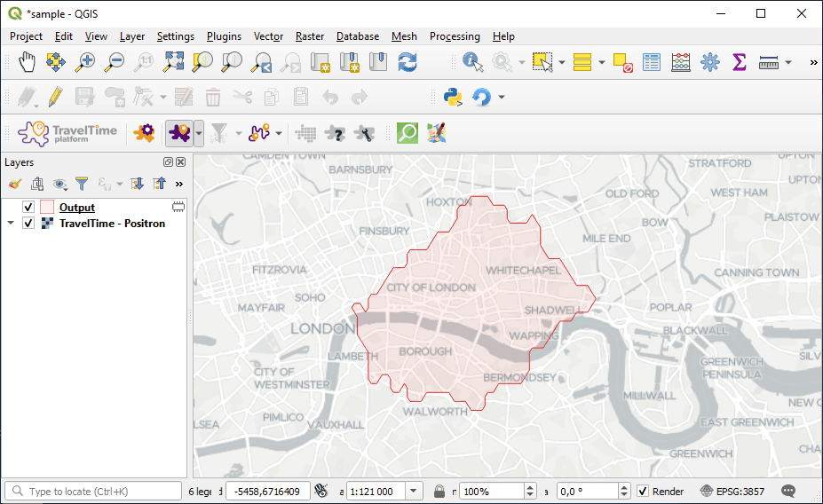Open the Vector menu
The width and height of the screenshot is (823, 504).
268,36
